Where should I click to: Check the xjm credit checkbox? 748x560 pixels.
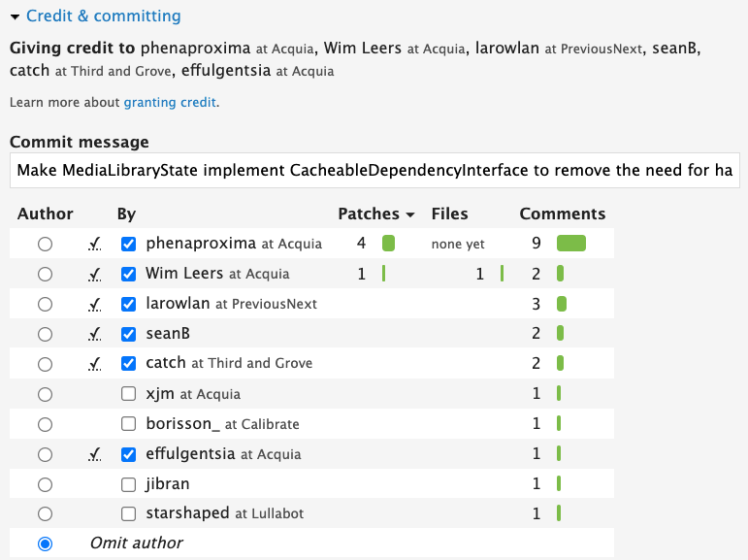[128, 394]
